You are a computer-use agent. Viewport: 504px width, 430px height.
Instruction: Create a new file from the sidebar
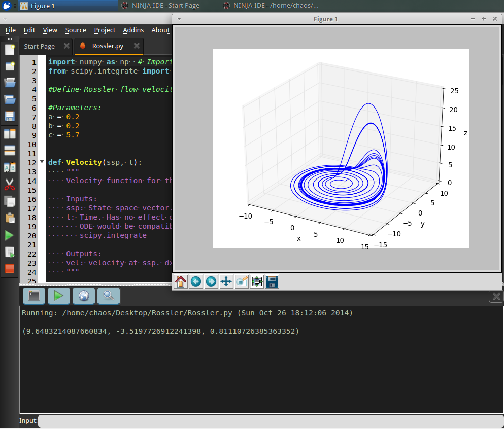tap(10, 50)
